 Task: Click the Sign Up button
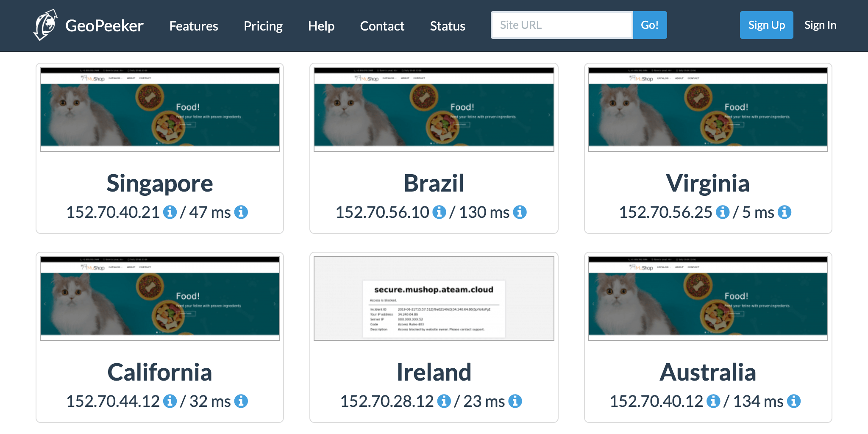tap(766, 25)
